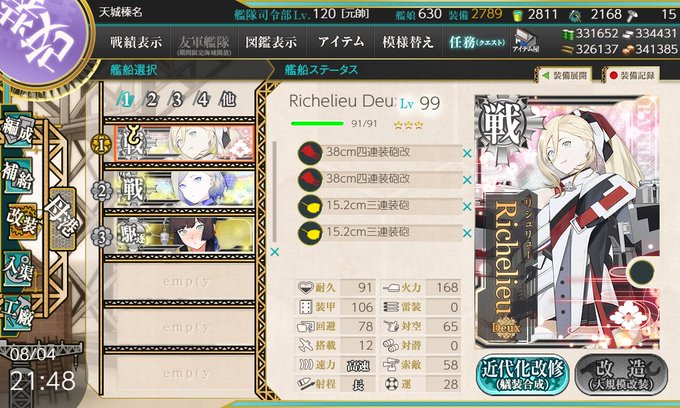Click the round 母港 home port emblem
Viewport: 680px width, 408px height.
click(x=42, y=38)
